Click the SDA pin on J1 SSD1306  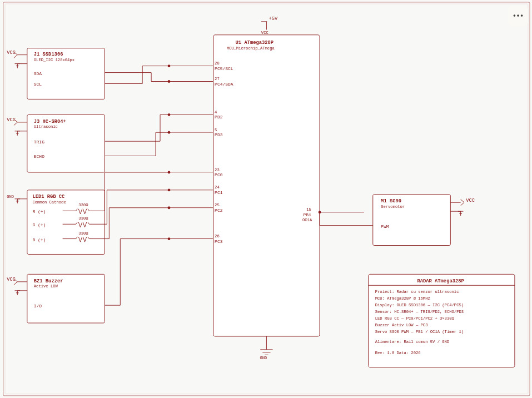tap(38, 73)
